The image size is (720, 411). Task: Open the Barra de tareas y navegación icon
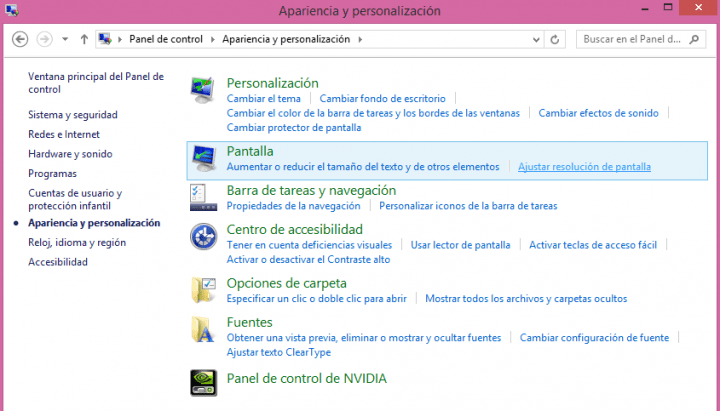tap(203, 197)
